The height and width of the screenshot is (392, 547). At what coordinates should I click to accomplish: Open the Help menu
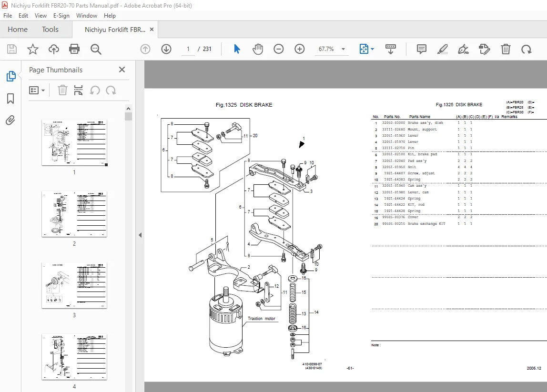(x=110, y=16)
